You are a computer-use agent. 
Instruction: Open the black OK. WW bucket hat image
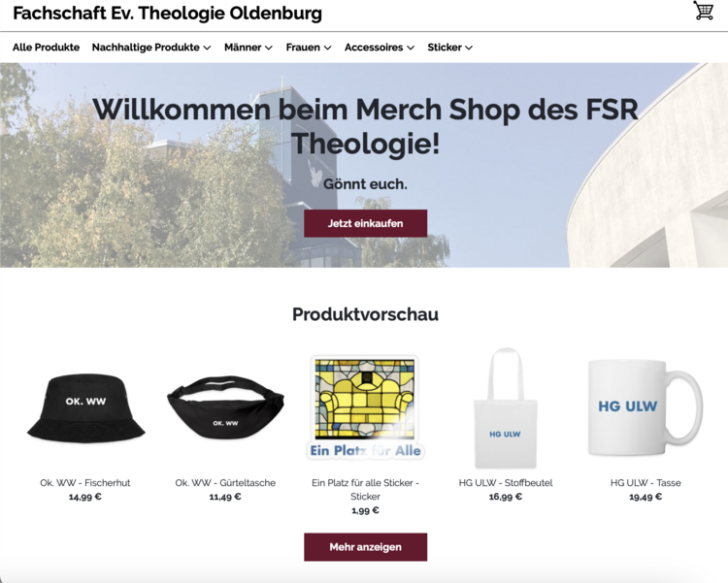85,408
